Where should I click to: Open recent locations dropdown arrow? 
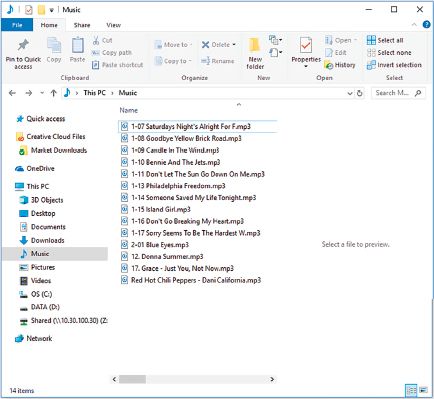coord(42,93)
